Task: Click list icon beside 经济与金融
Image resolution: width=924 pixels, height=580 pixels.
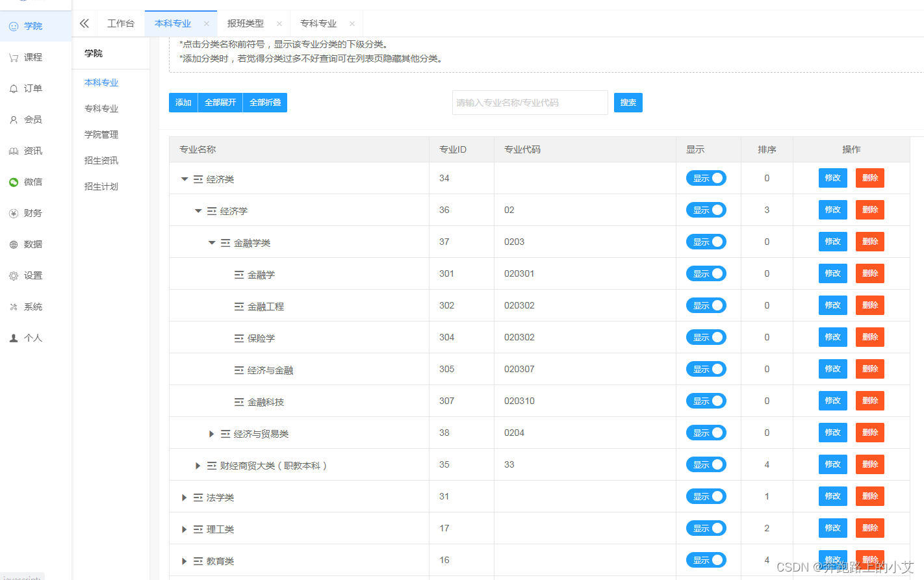Action: pos(239,370)
